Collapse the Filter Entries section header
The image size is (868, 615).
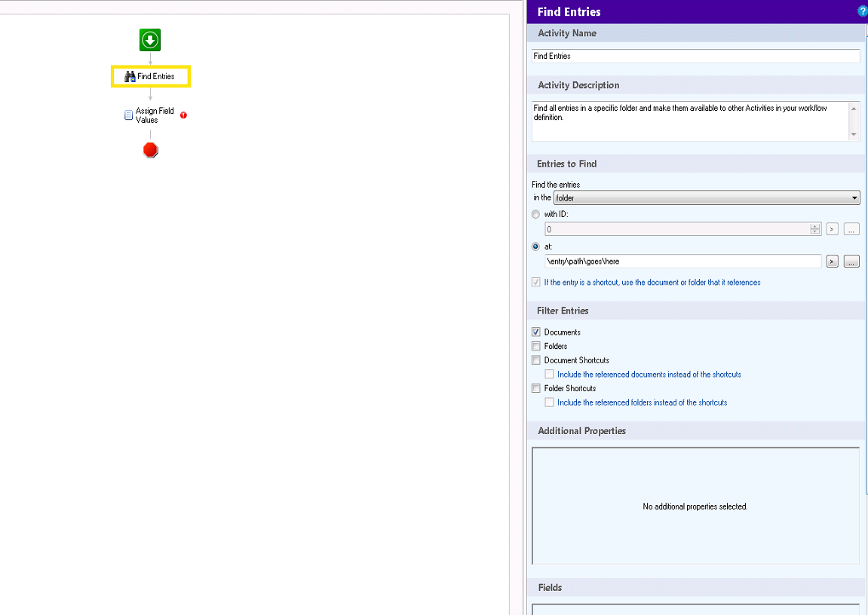[x=563, y=311]
